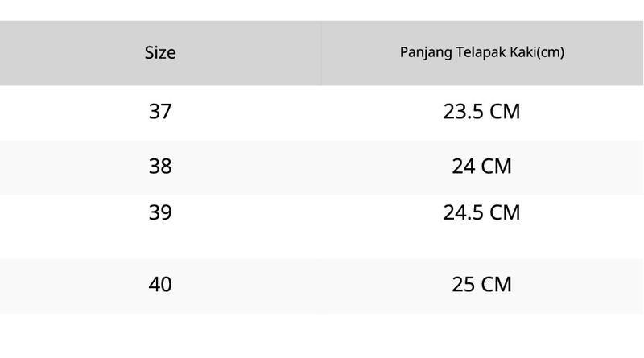The image size is (644, 358).
Task: Select the Panjang Telapak Kaki(cm) header
Action: click(x=481, y=53)
